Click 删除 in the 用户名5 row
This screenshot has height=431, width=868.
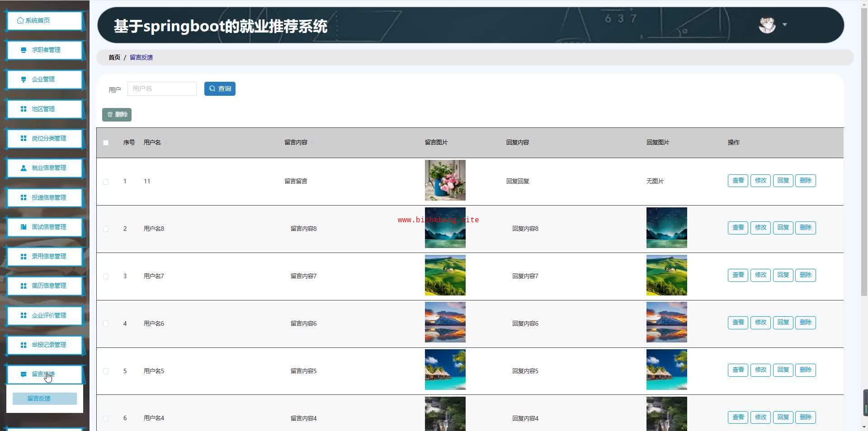pos(806,370)
